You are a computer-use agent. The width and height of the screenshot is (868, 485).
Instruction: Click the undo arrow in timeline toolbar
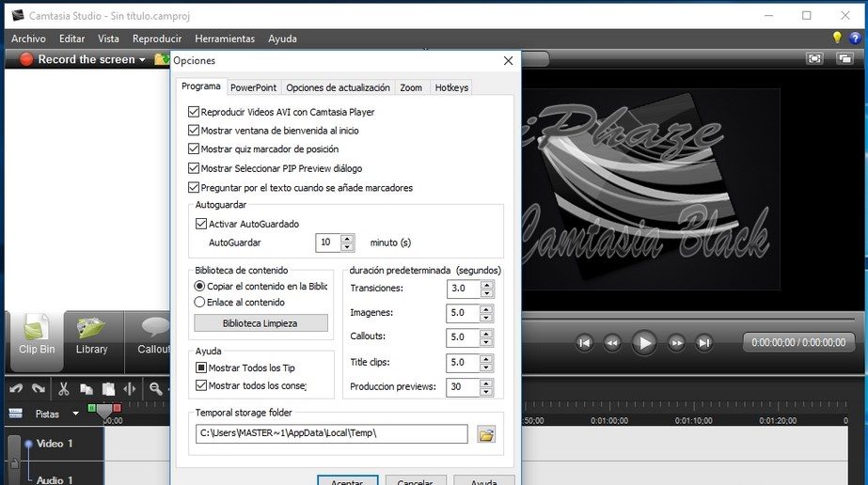15,389
